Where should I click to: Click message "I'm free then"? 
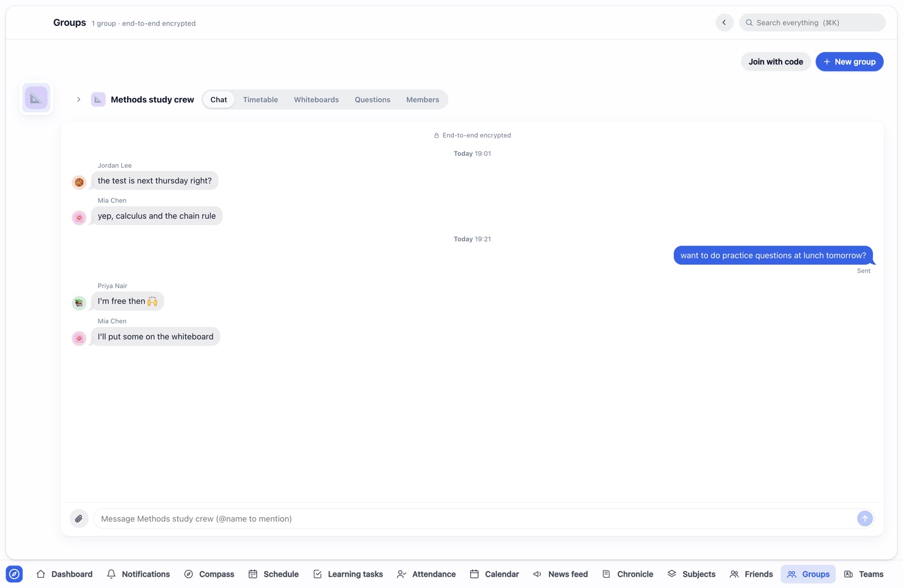point(128,301)
